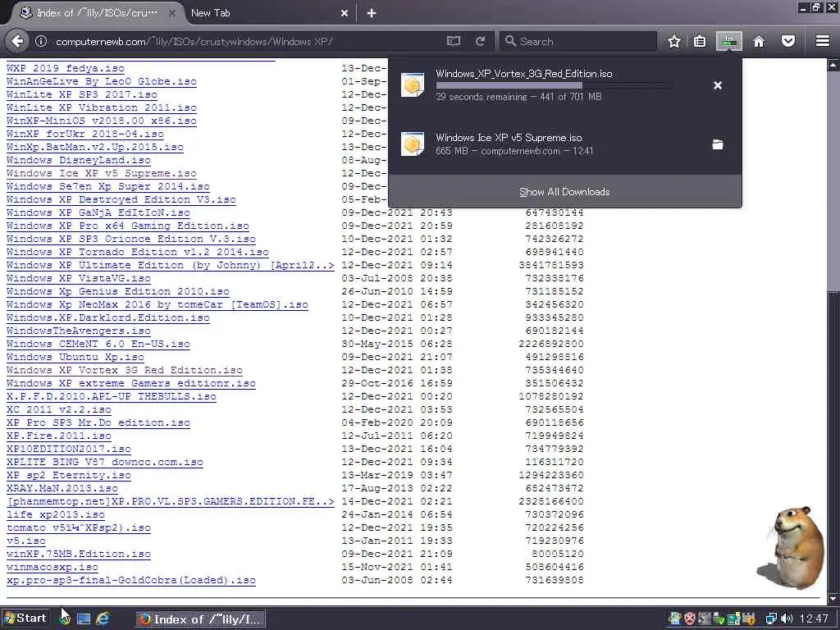The width and height of the screenshot is (840, 630).
Task: Open v5.iso link
Action: tap(26, 541)
